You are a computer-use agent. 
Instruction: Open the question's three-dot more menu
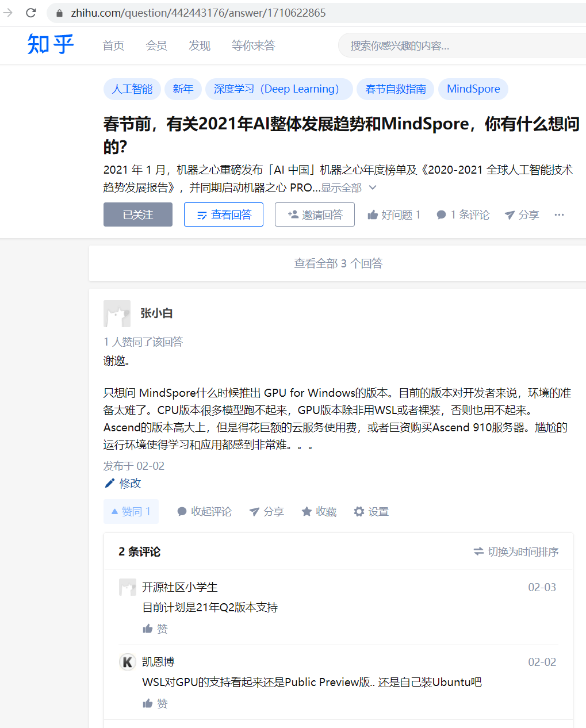click(x=559, y=214)
